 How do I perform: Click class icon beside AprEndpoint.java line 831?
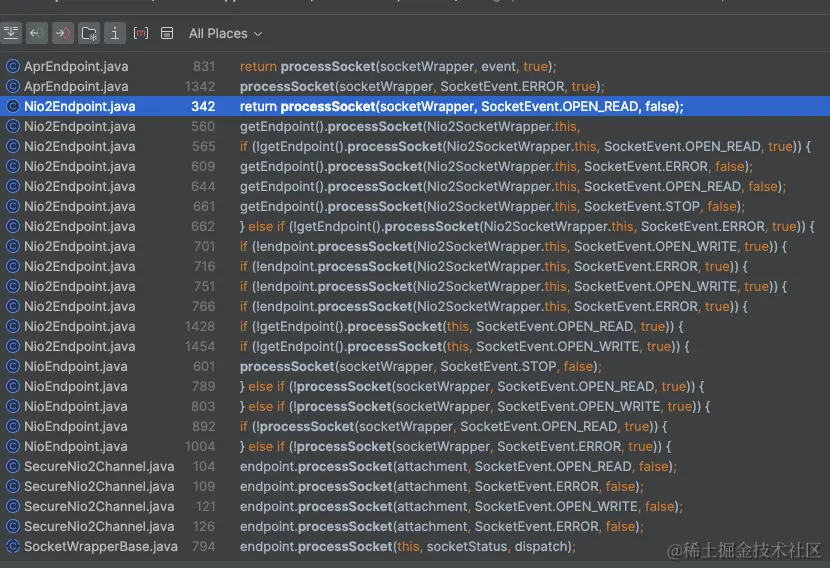click(13, 66)
